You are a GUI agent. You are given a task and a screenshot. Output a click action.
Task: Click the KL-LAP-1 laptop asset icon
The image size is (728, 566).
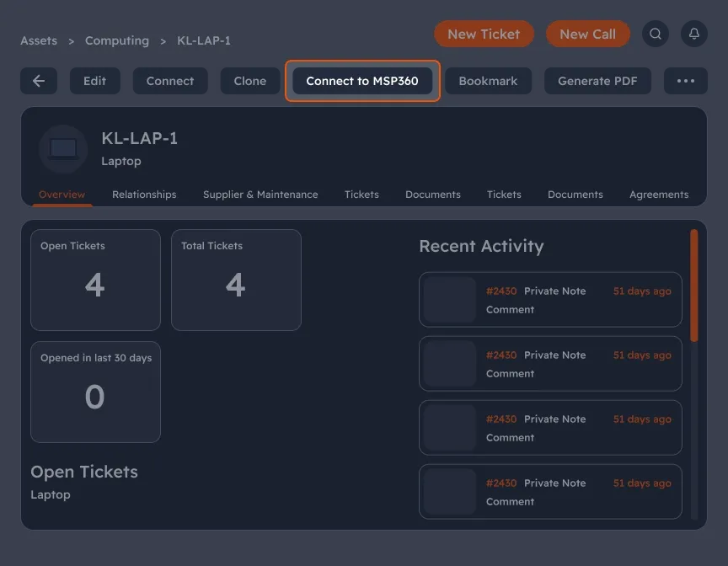pyautogui.click(x=62, y=149)
